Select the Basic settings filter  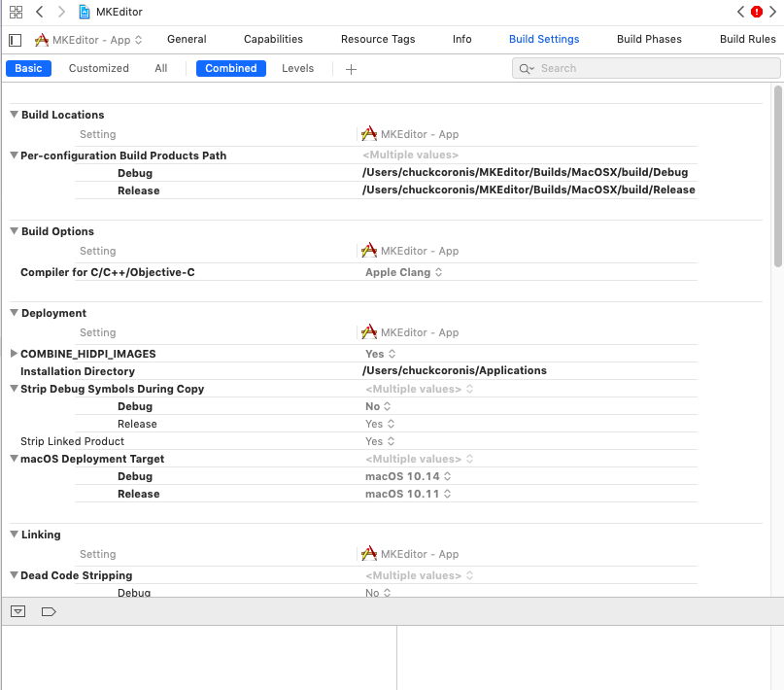click(x=28, y=68)
